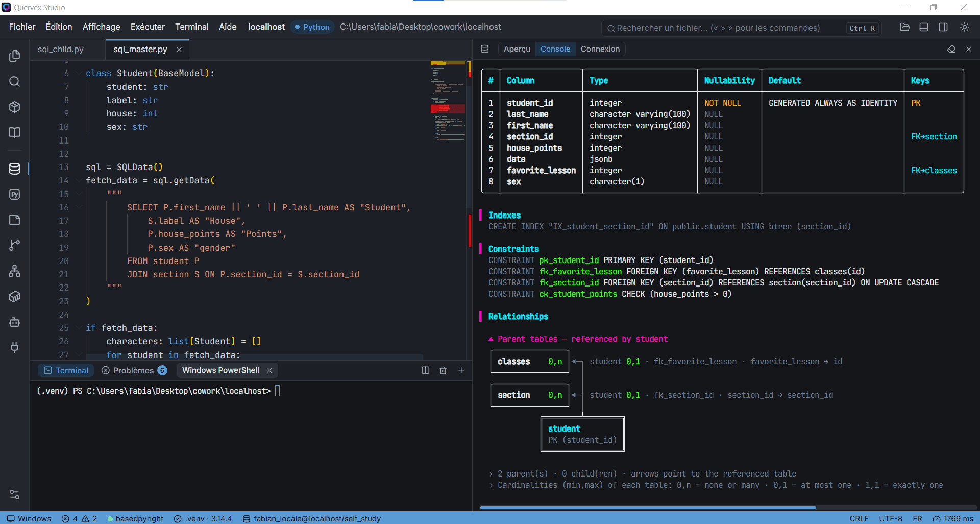Screen dimensions: 980x524
Task: Open the Exécuter menu
Action: tap(148, 27)
